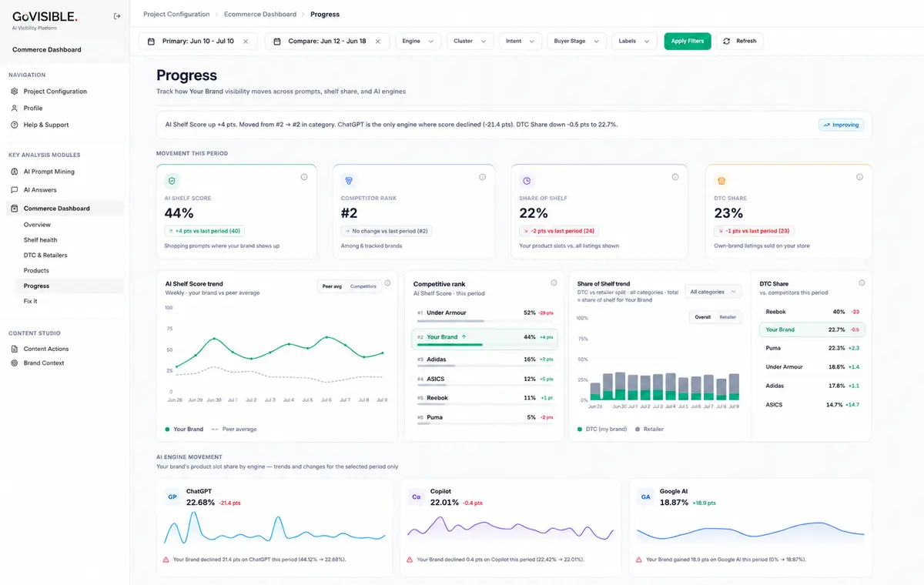Image resolution: width=924 pixels, height=585 pixels.
Task: Open info for the Competitor Rank card
Action: coord(482,177)
